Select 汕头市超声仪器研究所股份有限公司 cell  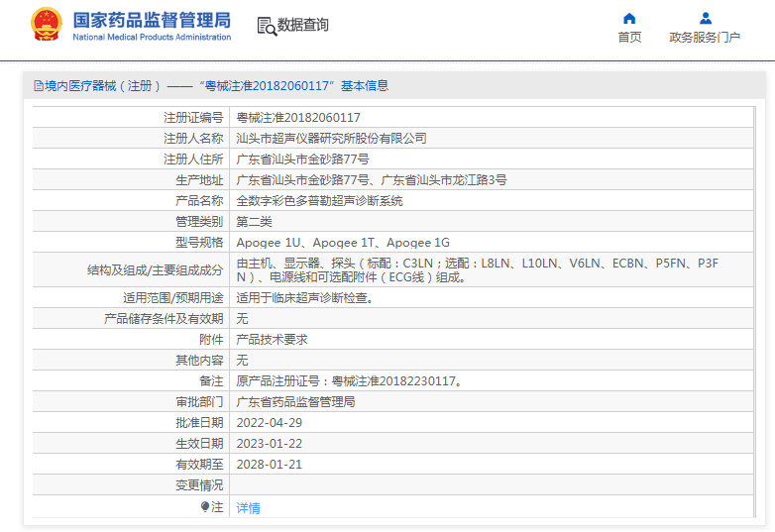pos(331,139)
